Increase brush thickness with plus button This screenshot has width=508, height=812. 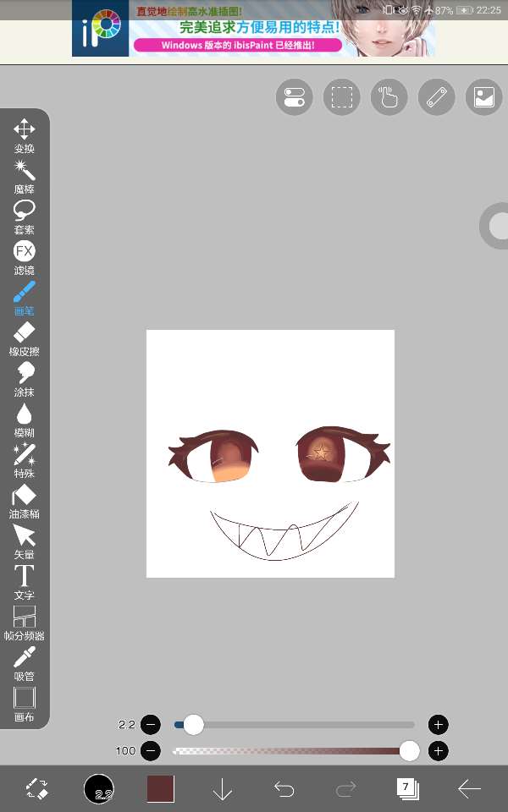[x=438, y=724]
